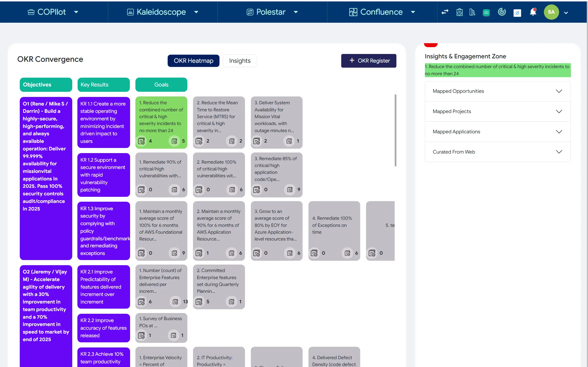Switch to the Insights tab
588x367 pixels.
[x=239, y=61]
